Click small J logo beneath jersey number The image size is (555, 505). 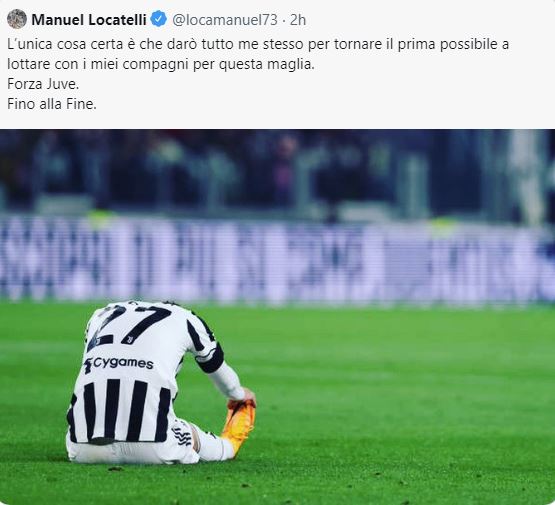coord(130,340)
